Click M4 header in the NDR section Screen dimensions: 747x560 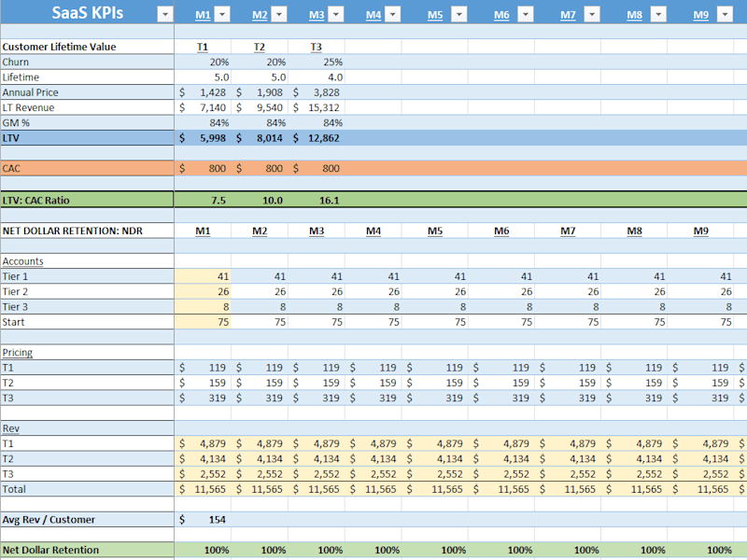(373, 231)
